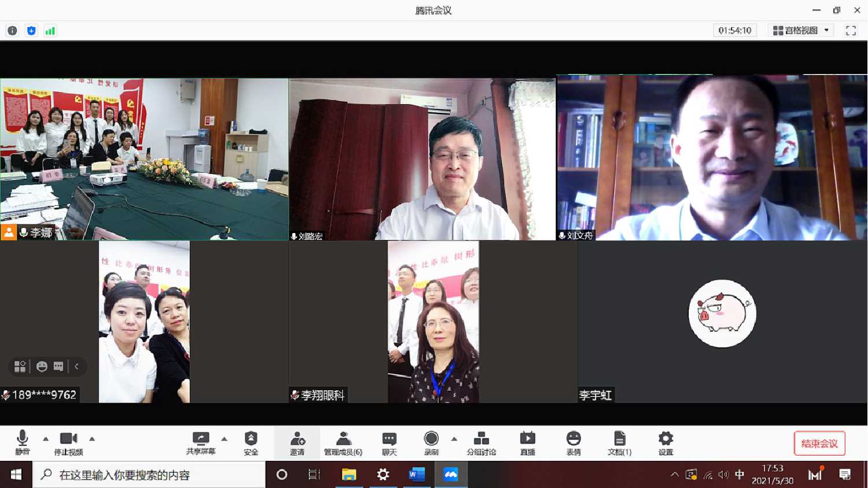The height and width of the screenshot is (488, 868).
Task: Enter full screen mode
Action: click(851, 31)
